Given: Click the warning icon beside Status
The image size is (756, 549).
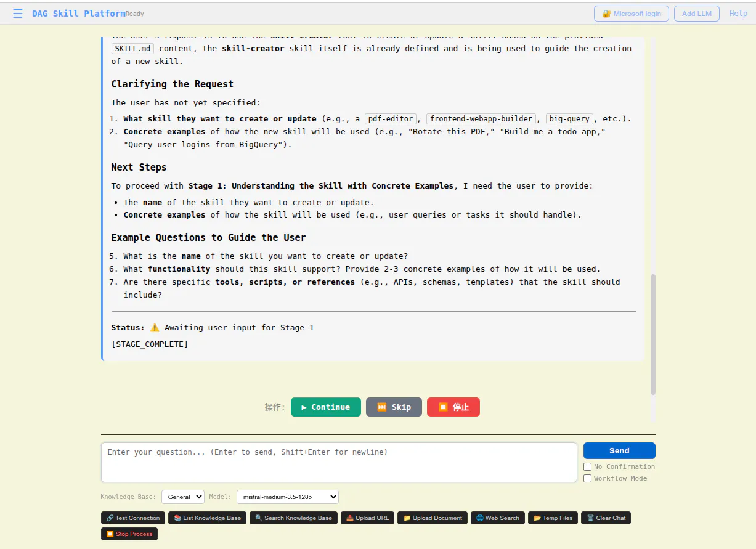Looking at the screenshot, I should (x=155, y=327).
